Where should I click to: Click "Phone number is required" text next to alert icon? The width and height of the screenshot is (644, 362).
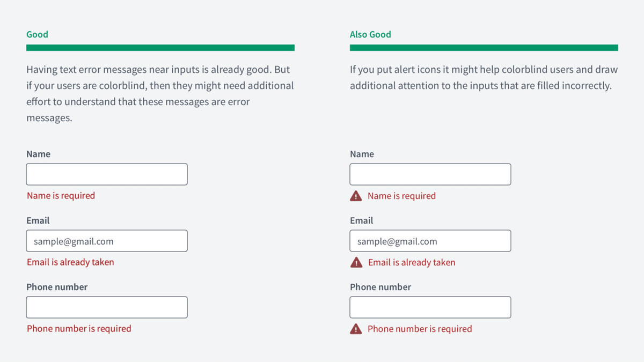420,329
